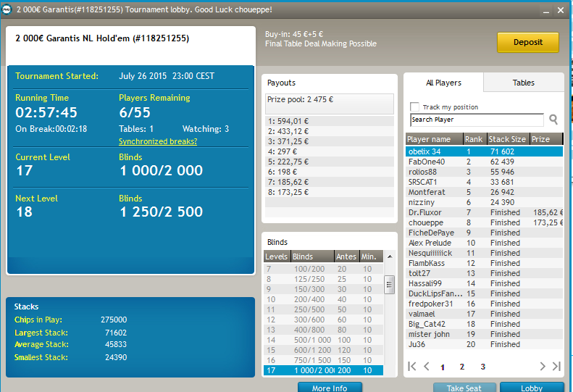Select player Ju36 in list
Image resolution: width=573 pixels, height=392 pixels.
484,344
